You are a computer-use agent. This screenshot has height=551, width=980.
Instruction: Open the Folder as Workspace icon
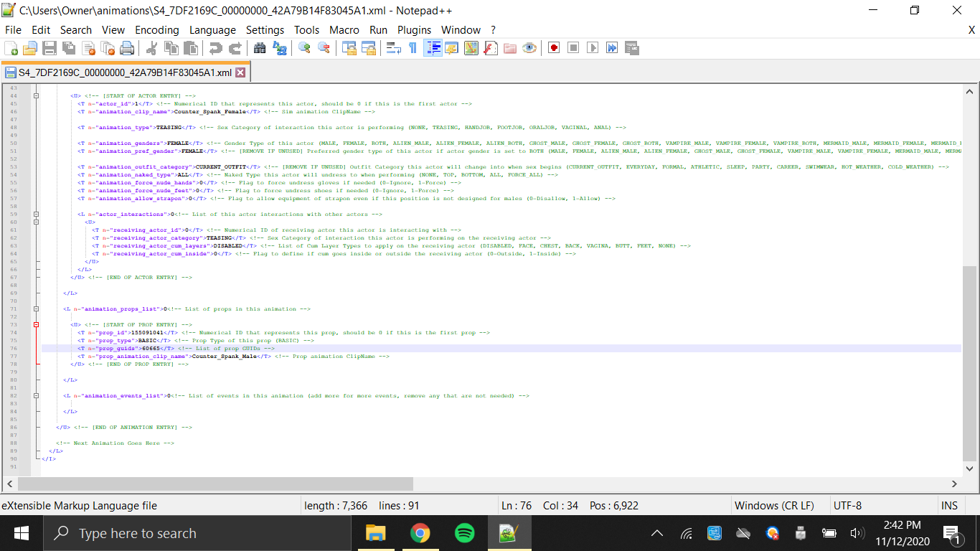pyautogui.click(x=510, y=48)
